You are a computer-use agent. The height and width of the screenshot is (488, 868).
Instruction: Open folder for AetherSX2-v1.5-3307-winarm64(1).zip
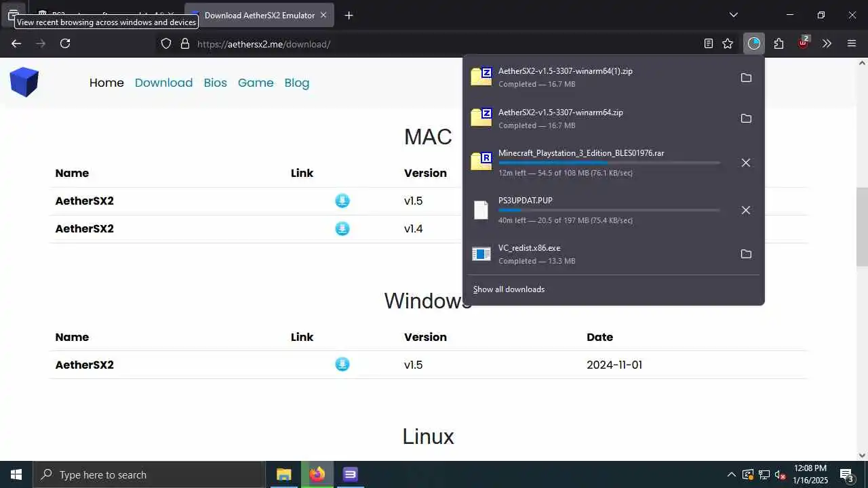coord(746,78)
